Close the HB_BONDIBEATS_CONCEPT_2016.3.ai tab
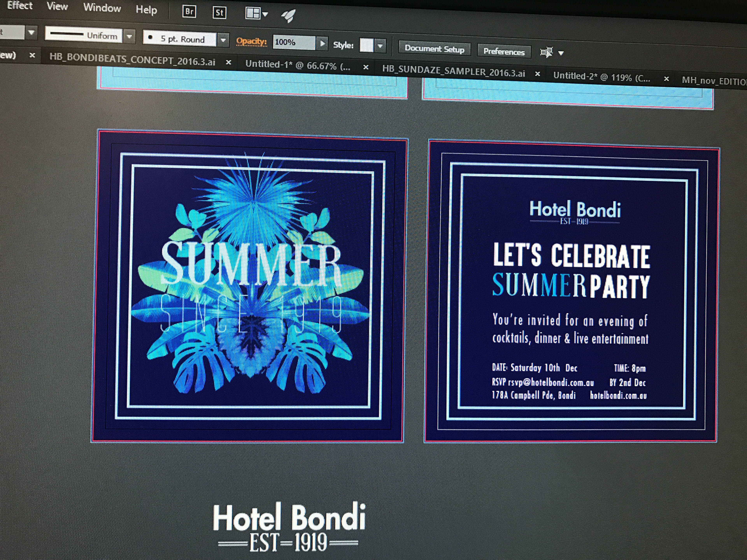This screenshot has width=747, height=560. click(229, 62)
